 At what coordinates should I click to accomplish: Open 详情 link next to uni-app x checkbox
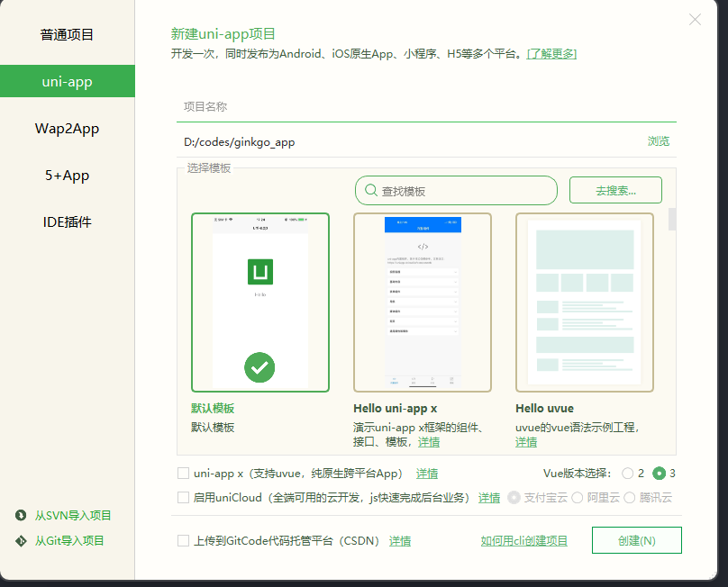pos(427,474)
